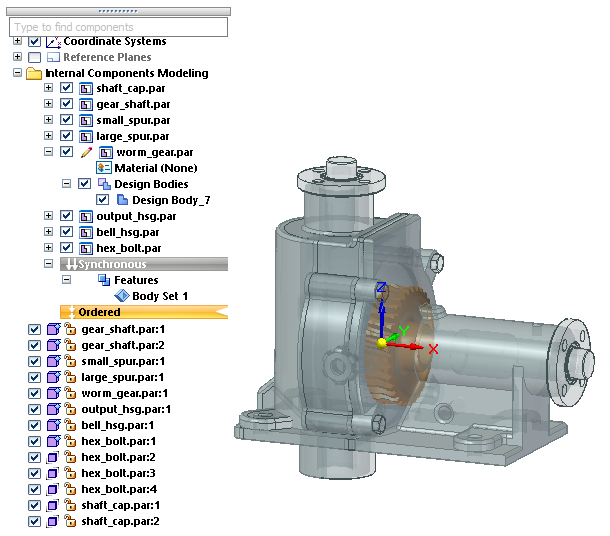Select the Synchronous mode bar
Image resolution: width=610 pixels, height=536 pixels.
(144, 264)
